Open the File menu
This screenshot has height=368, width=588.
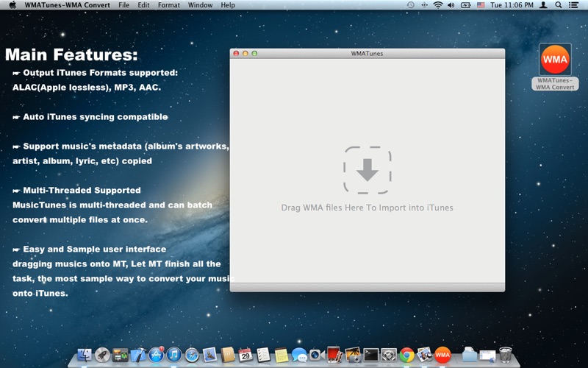123,5
